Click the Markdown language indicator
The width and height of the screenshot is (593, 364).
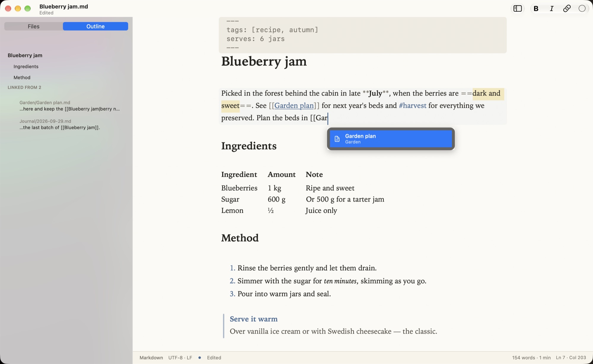[151, 357]
